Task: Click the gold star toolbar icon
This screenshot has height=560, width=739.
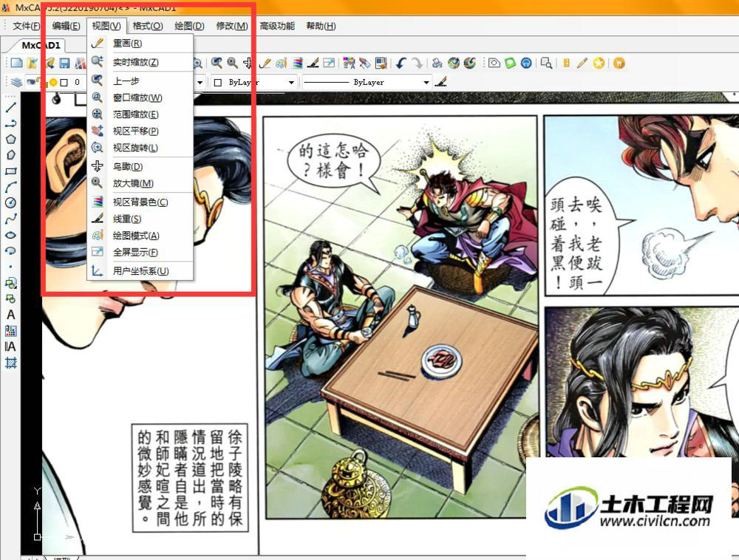Action: [x=599, y=63]
